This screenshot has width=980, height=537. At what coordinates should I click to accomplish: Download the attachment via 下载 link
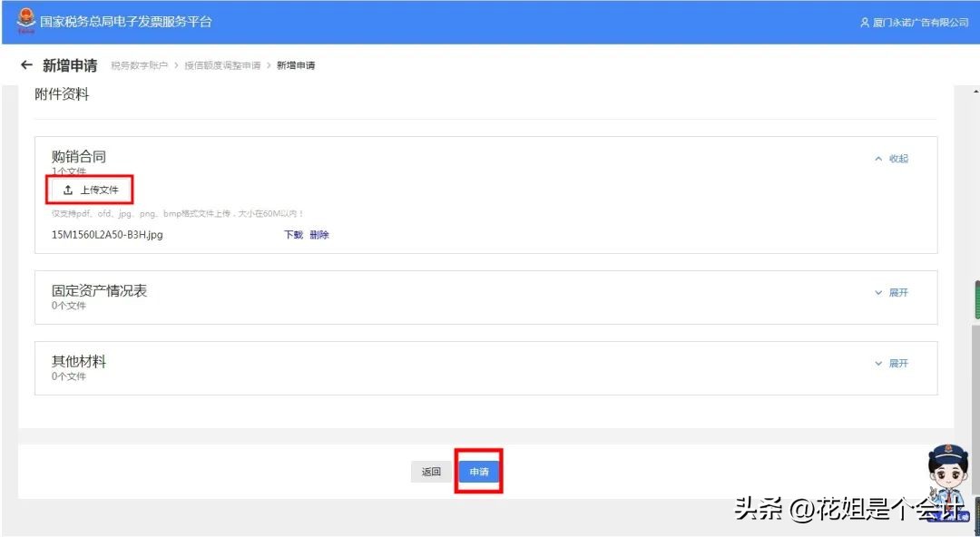tap(292, 234)
